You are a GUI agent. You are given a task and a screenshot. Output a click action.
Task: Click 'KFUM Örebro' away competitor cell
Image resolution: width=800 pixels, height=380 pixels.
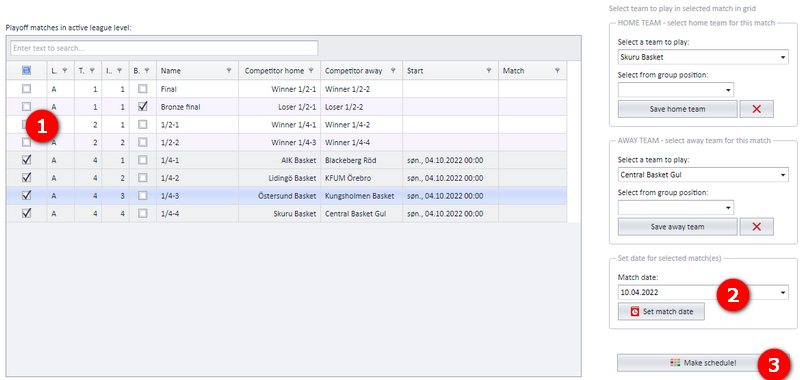point(362,178)
